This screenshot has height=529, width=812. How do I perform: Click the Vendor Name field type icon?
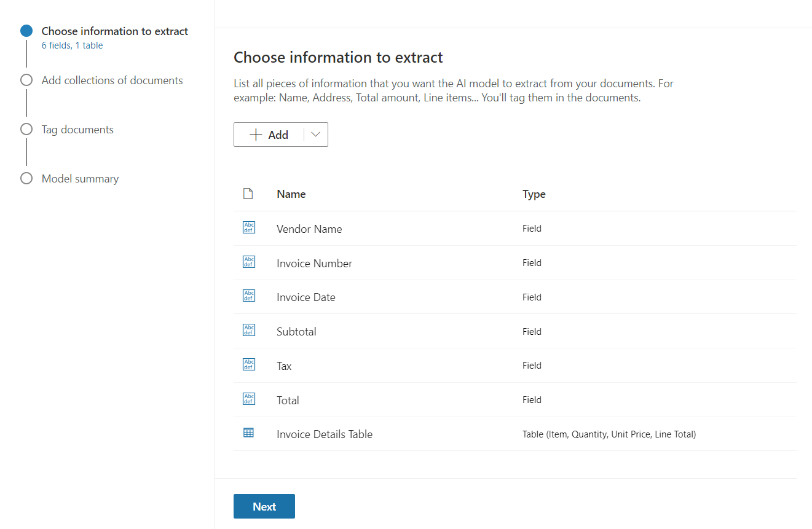(248, 228)
